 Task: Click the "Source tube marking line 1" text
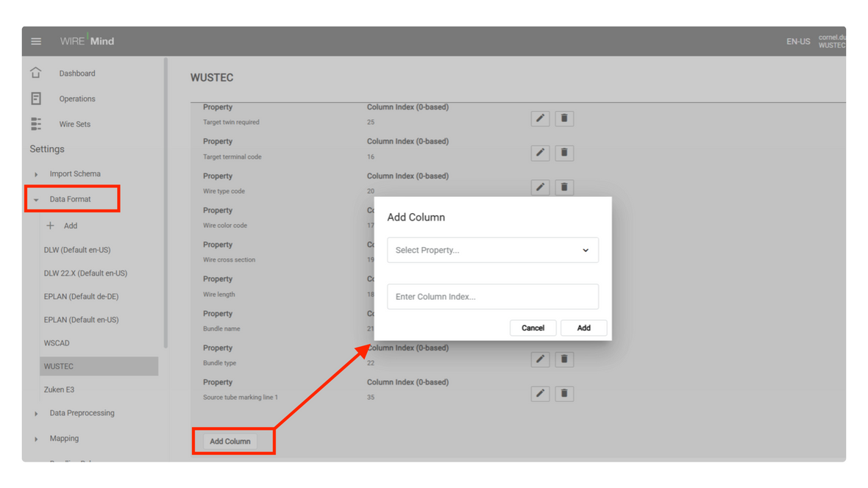[241, 398]
